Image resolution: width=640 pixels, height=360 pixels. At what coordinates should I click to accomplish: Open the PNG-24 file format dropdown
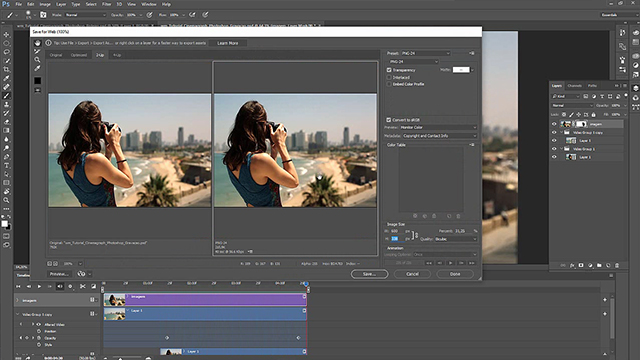pyautogui.click(x=413, y=62)
